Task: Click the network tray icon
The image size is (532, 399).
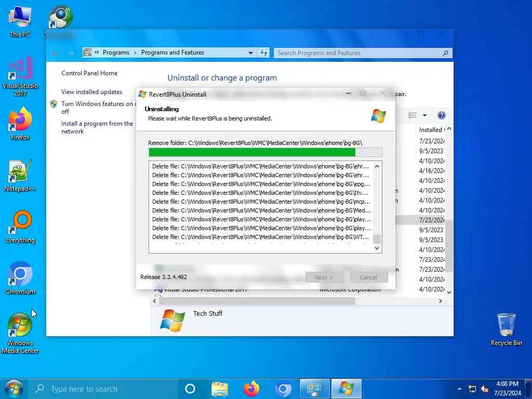Action: coord(472,389)
